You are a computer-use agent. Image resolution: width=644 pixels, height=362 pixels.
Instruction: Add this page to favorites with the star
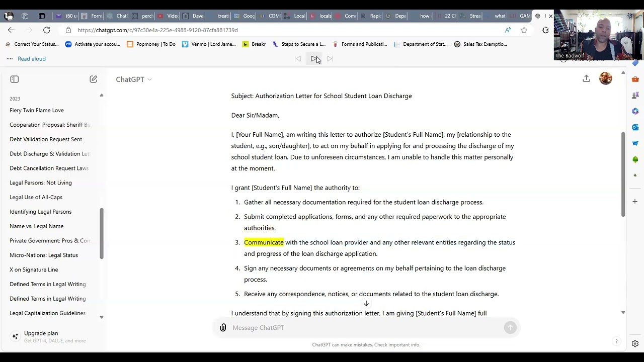pos(524,30)
